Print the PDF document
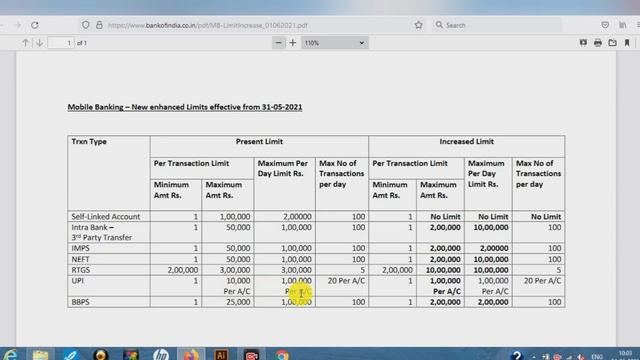The width and height of the screenshot is (640, 360). tap(598, 42)
